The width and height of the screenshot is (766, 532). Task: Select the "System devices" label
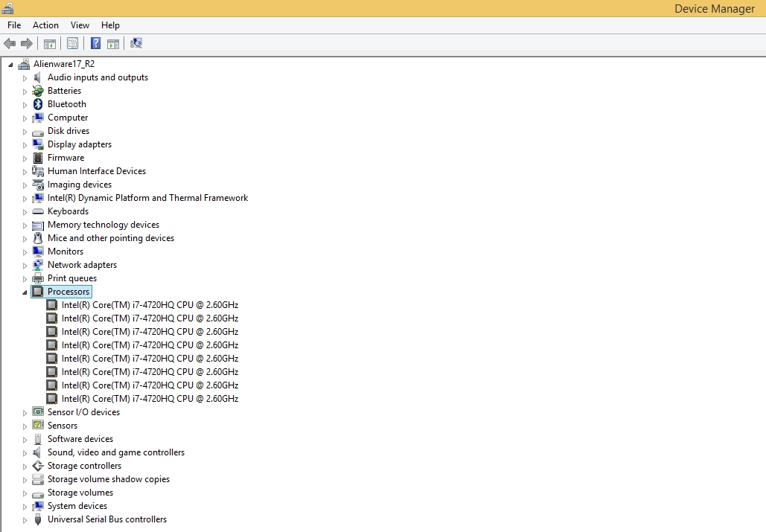[77, 506]
